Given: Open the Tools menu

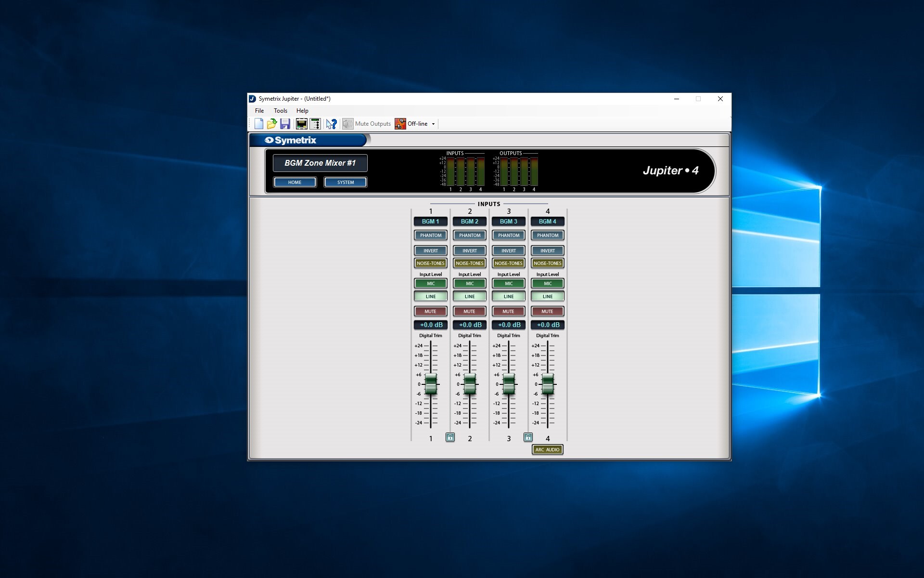Looking at the screenshot, I should (x=280, y=111).
